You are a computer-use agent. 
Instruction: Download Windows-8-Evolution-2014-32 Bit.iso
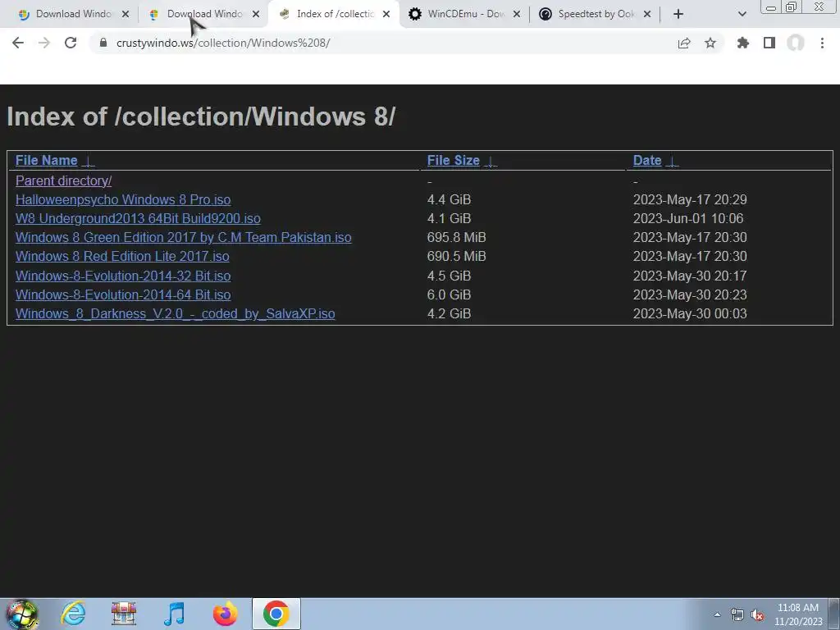[x=123, y=276]
